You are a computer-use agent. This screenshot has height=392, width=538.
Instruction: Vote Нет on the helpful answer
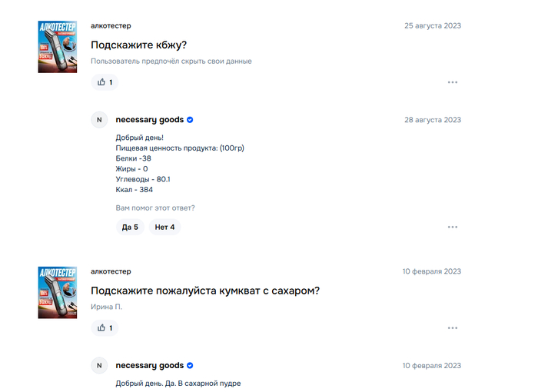164,227
